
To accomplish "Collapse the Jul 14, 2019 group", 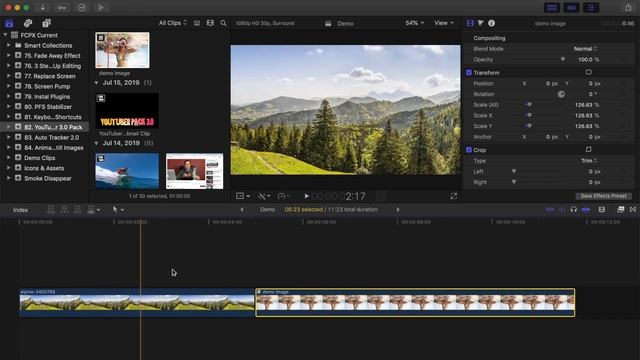I will pos(96,143).
